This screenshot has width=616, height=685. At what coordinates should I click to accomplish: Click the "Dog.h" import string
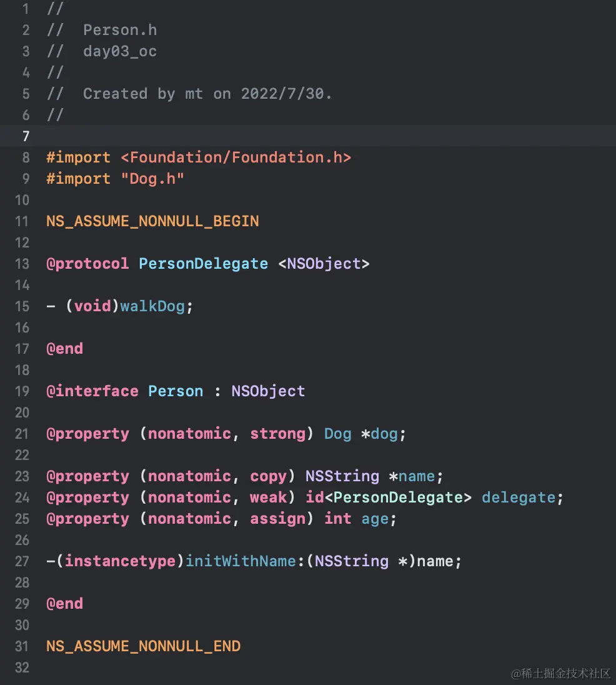tap(152, 179)
